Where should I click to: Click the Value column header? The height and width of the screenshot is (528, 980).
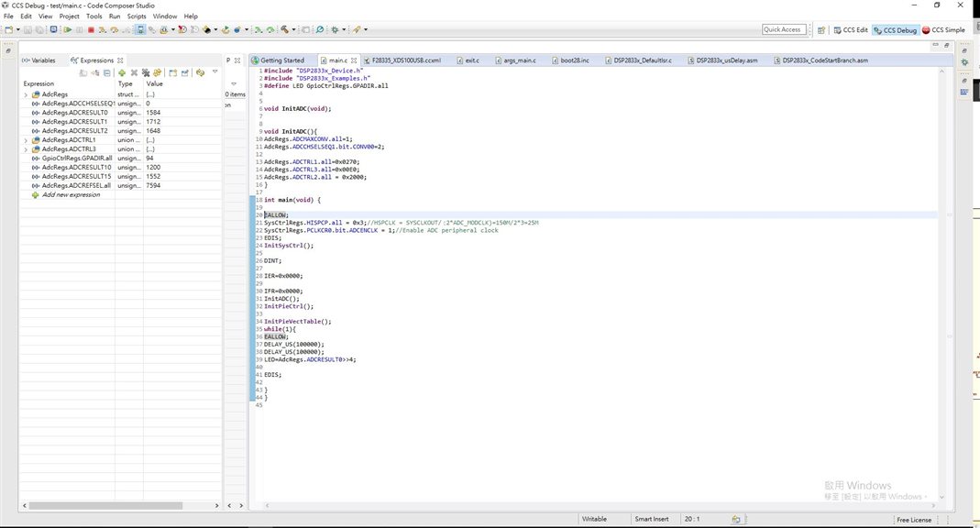point(154,83)
